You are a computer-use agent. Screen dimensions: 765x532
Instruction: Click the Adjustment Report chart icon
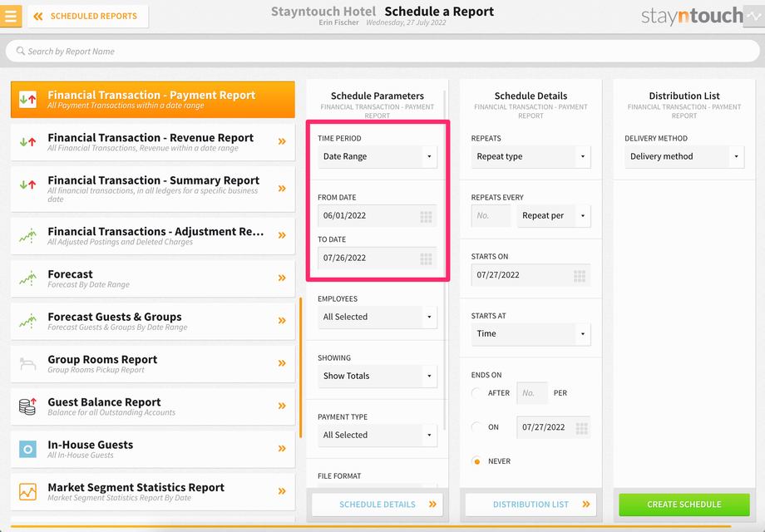pos(27,236)
